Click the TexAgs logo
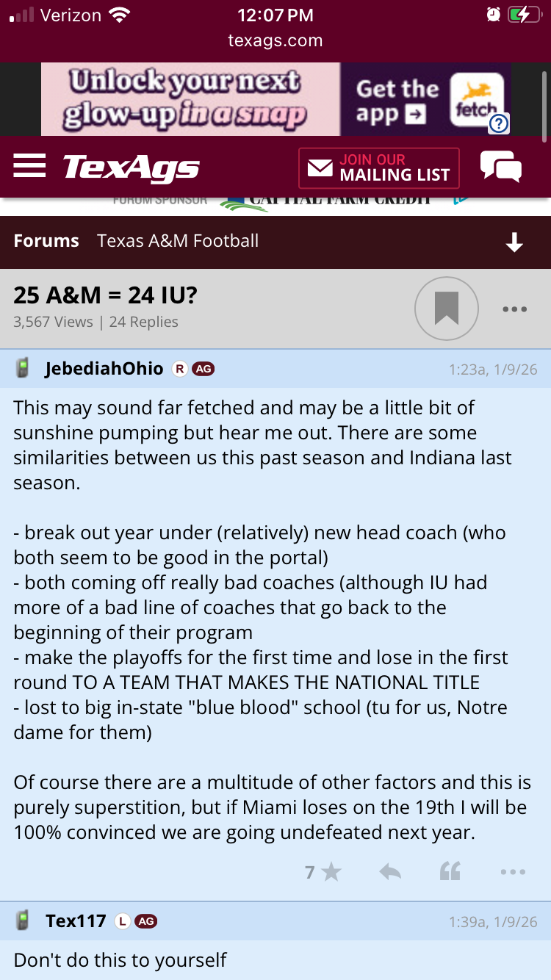This screenshot has height=980, width=551. (131, 167)
